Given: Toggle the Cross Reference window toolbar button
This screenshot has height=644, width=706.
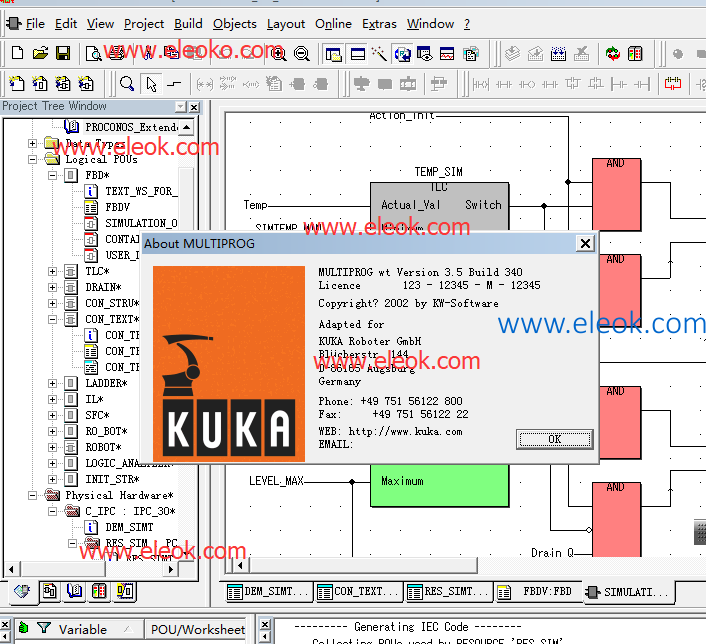Looking at the screenshot, I should click(402, 54).
